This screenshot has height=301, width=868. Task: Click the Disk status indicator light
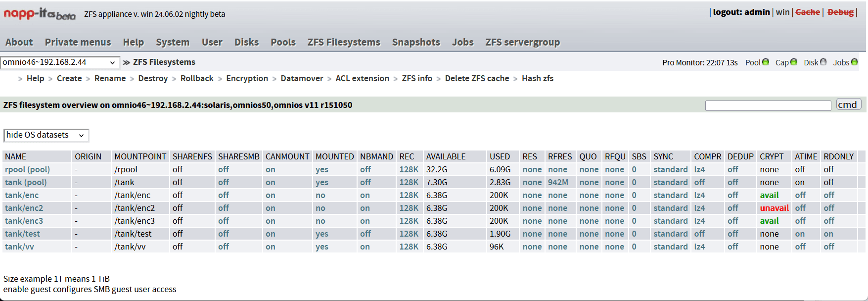(x=823, y=62)
